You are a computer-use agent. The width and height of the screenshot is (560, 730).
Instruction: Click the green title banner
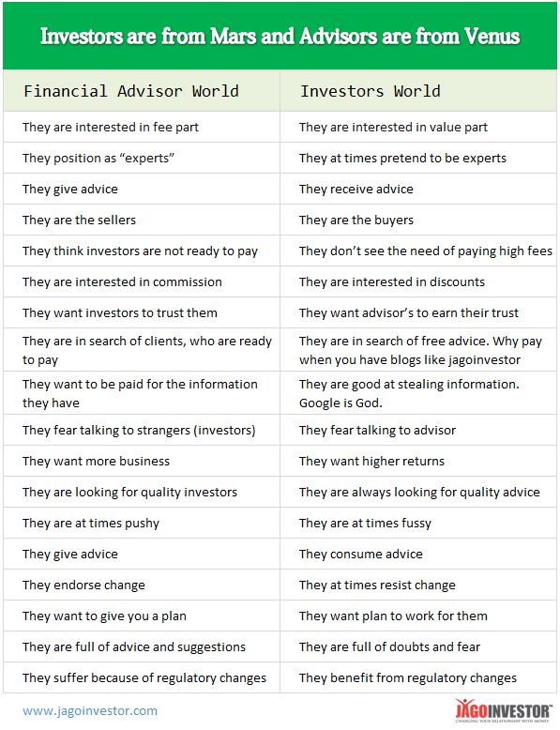280,36
